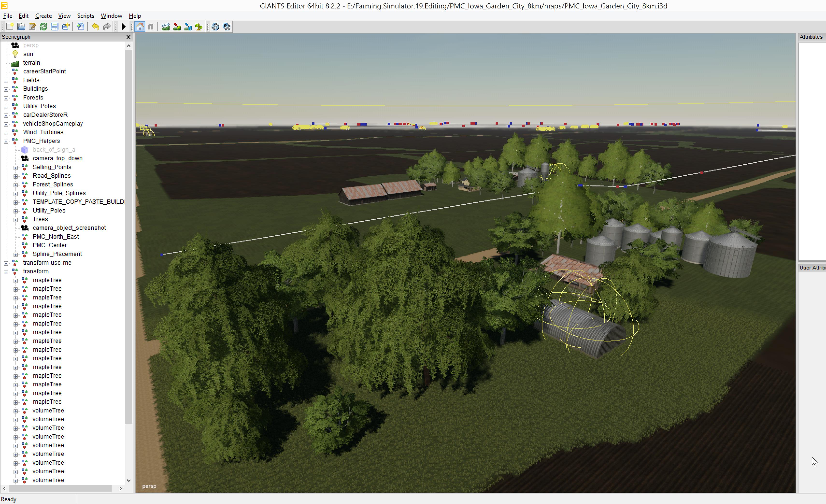
Task: Close the Scenegraph panel
Action: [x=128, y=37]
